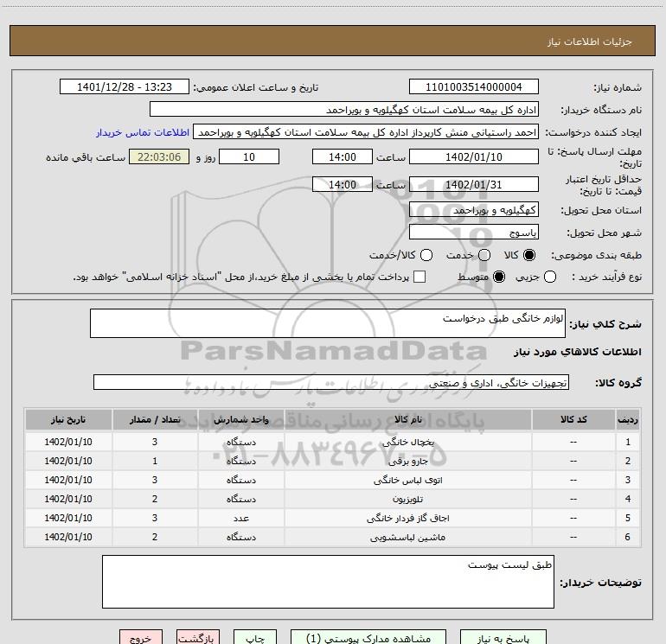Click the date cell of تلویزیون row

click(68, 500)
